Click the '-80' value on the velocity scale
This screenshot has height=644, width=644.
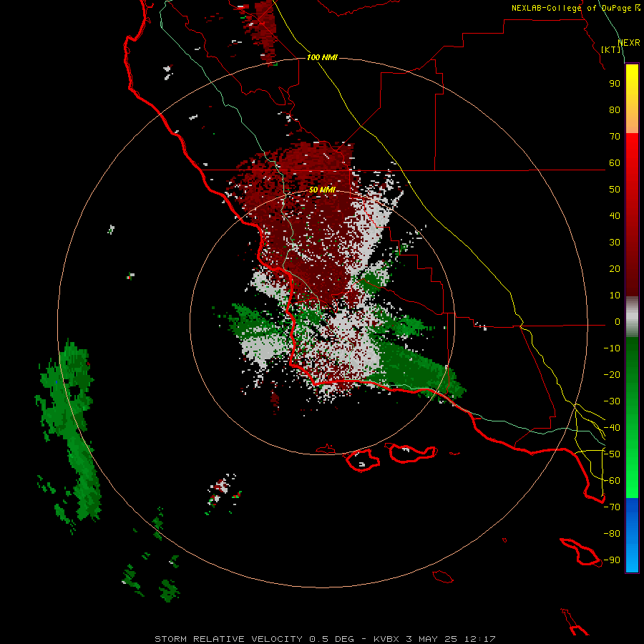[x=612, y=534]
